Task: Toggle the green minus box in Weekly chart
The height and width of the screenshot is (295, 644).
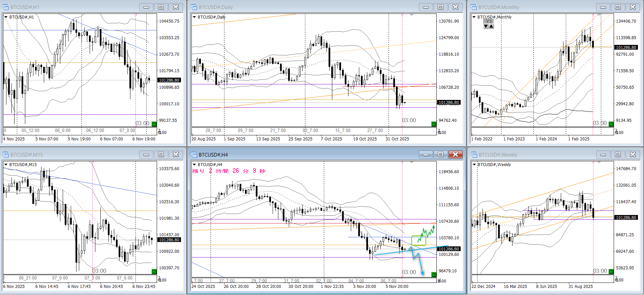Action: click(611, 271)
